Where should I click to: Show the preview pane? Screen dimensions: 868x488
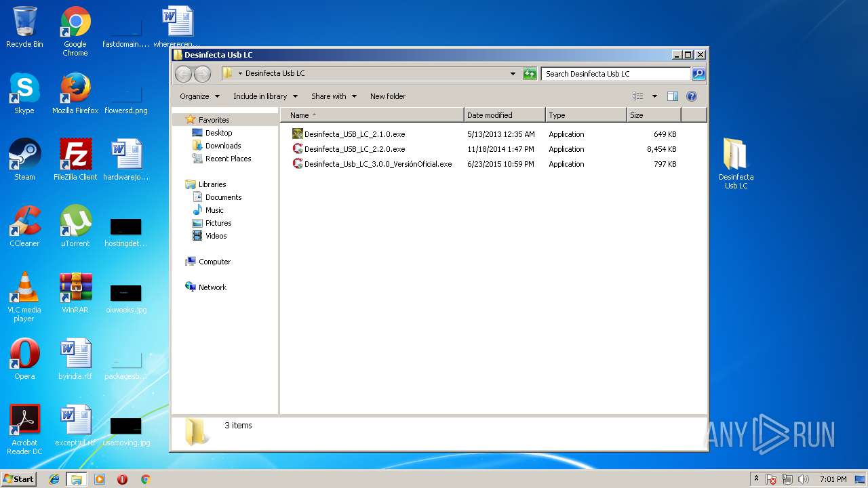[673, 96]
